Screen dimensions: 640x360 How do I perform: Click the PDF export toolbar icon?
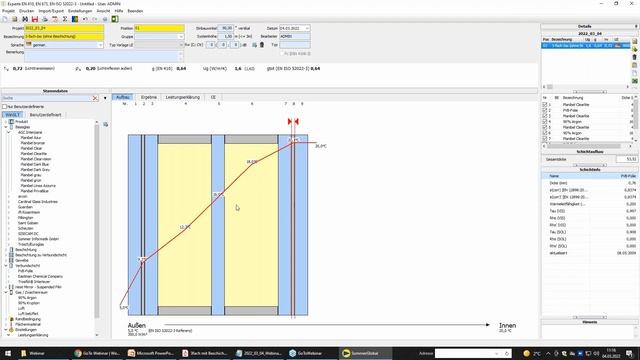pos(55,19)
